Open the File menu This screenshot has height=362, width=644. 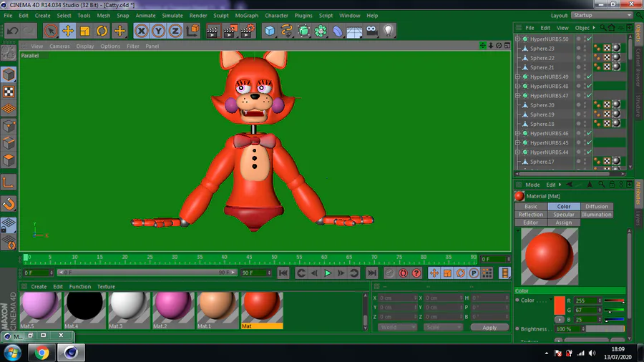click(x=8, y=16)
